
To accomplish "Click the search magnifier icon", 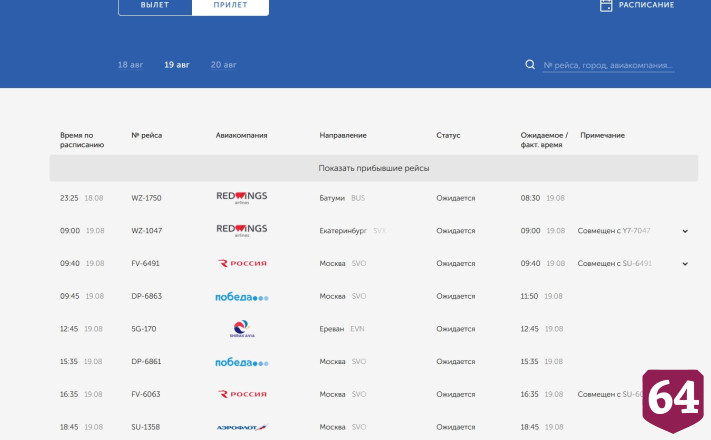I will (x=530, y=65).
